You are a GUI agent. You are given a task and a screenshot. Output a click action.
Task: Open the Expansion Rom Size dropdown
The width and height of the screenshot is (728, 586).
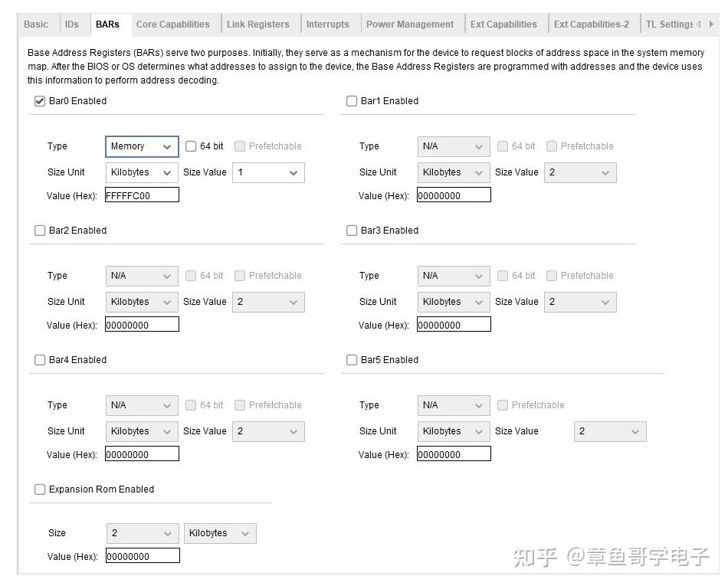click(143, 533)
